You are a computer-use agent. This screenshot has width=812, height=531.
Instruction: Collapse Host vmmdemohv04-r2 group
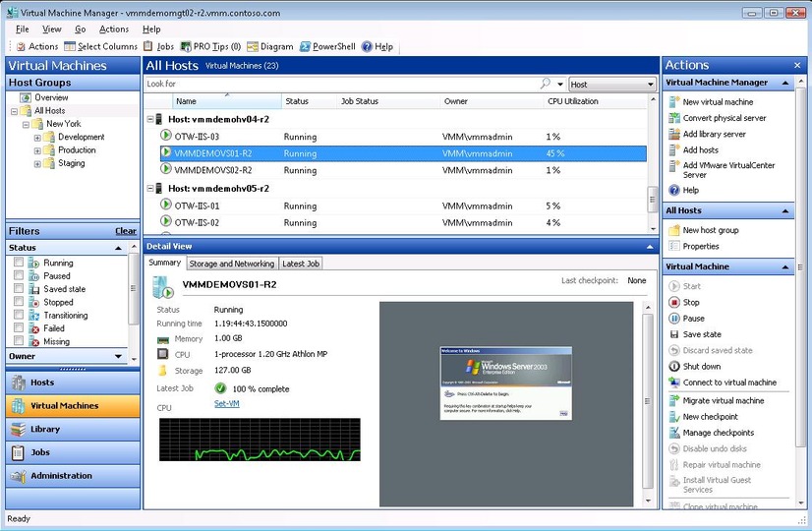(x=150, y=119)
